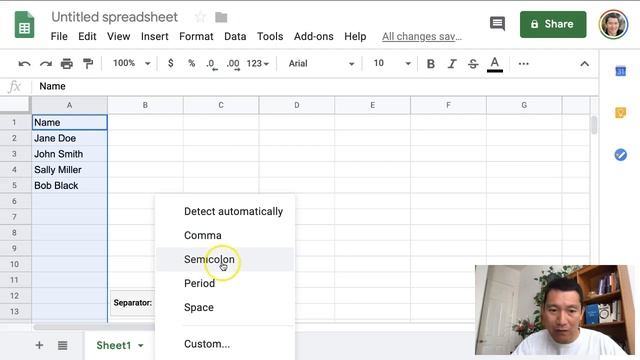640x360 pixels.
Task: Toggle Strikethrough formatting
Action: (473, 64)
